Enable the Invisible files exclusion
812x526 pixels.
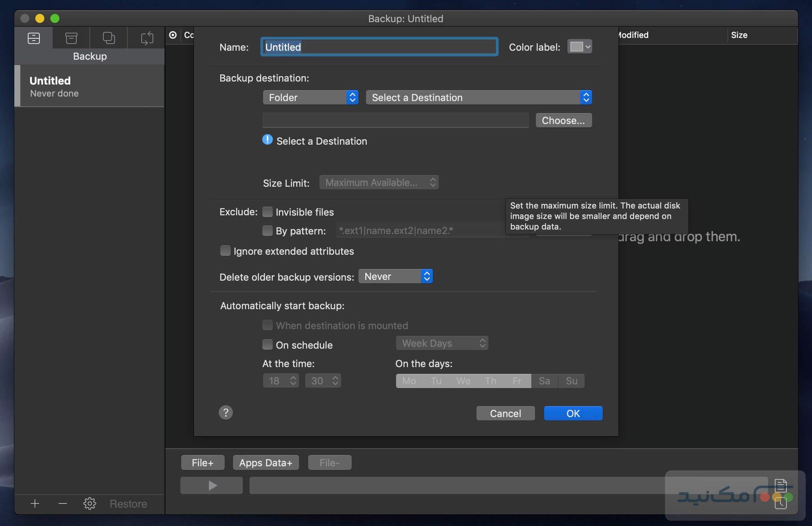267,212
